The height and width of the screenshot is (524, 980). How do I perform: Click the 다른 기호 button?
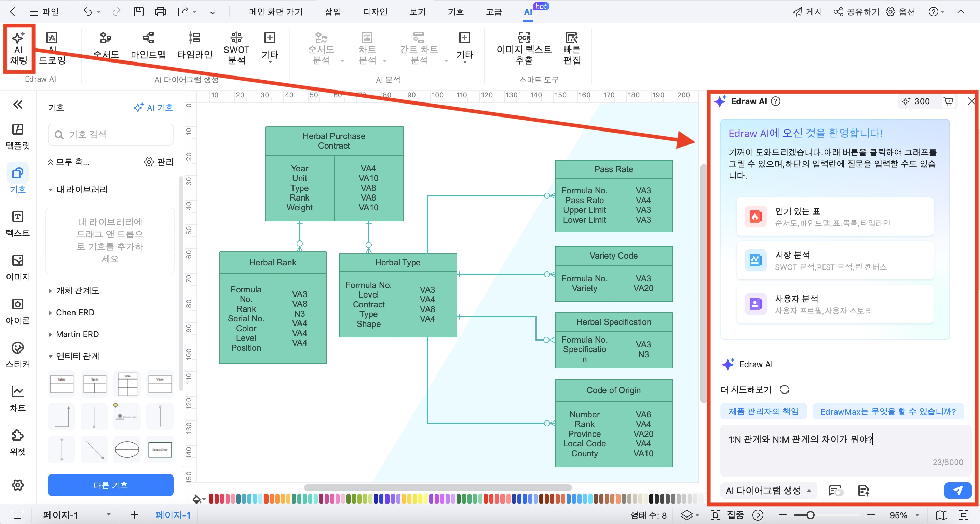[110, 485]
